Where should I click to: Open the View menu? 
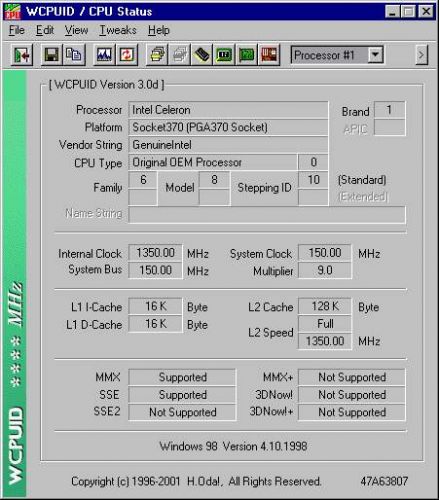tap(76, 30)
